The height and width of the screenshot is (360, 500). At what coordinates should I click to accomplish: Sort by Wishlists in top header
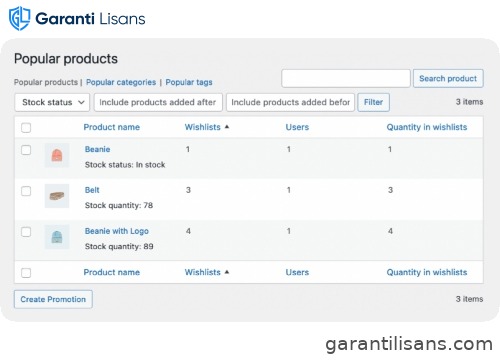(x=203, y=127)
